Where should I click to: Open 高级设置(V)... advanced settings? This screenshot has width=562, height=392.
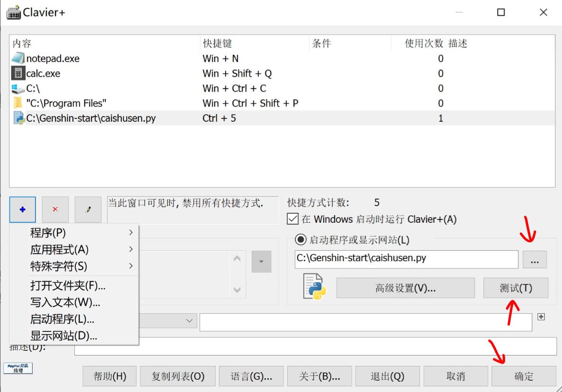pos(405,288)
